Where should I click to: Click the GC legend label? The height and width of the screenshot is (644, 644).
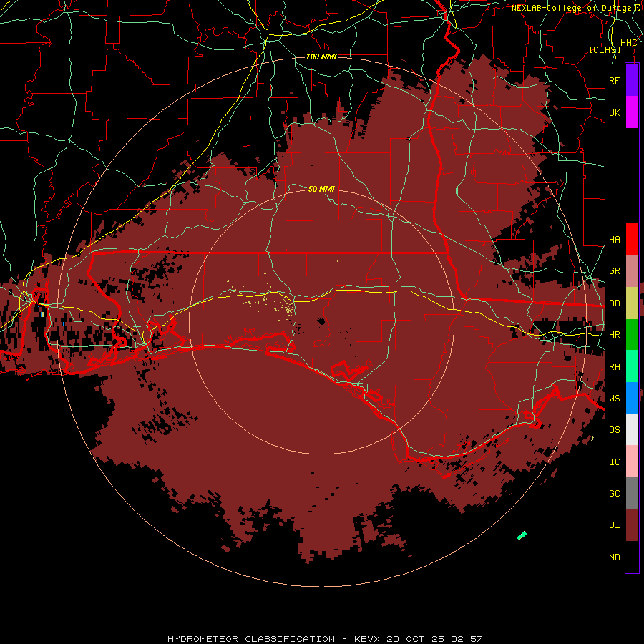614,493
